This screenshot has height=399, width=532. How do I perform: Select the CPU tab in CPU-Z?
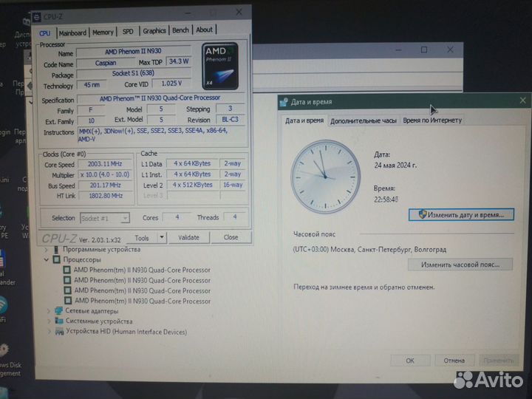[x=44, y=33]
